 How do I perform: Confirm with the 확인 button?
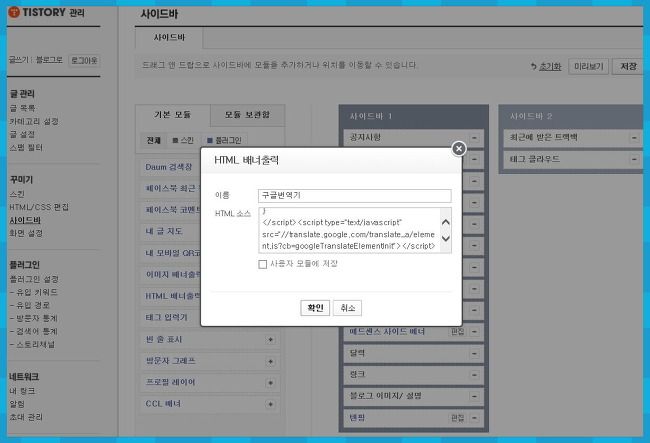tap(315, 308)
